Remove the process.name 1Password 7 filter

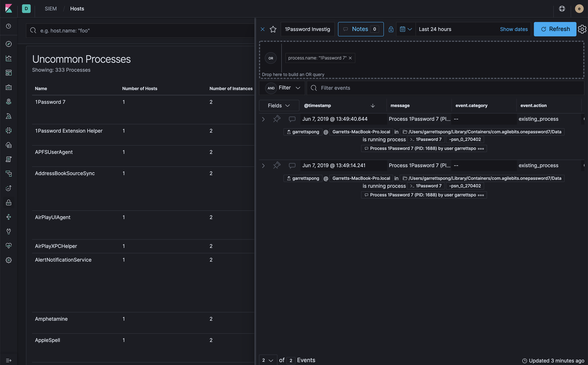(350, 58)
